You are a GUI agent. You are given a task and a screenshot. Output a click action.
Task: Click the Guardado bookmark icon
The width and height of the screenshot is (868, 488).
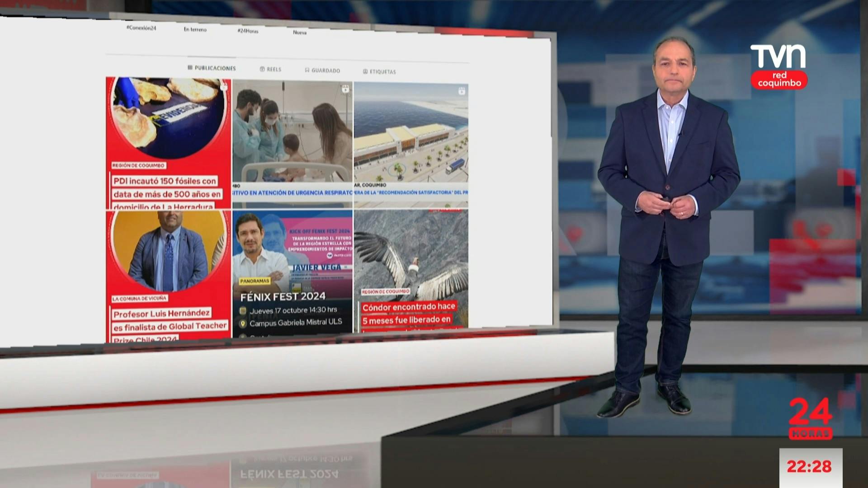point(307,70)
